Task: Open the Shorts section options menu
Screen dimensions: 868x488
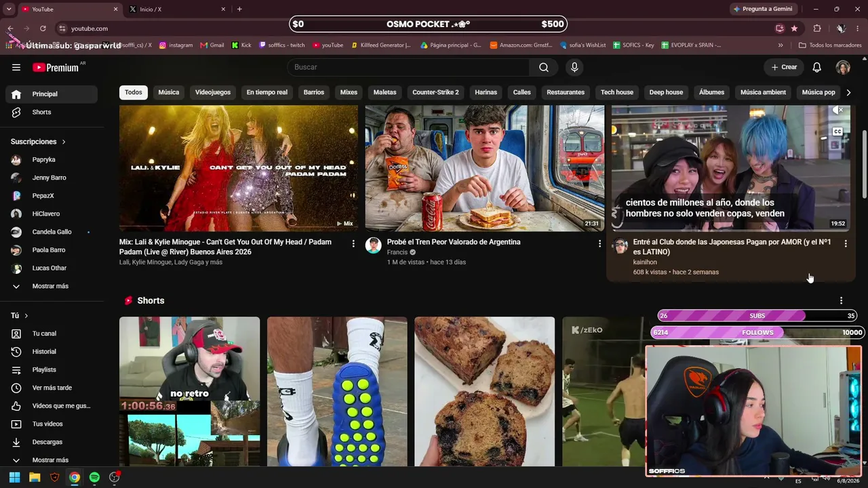Action: tap(841, 300)
